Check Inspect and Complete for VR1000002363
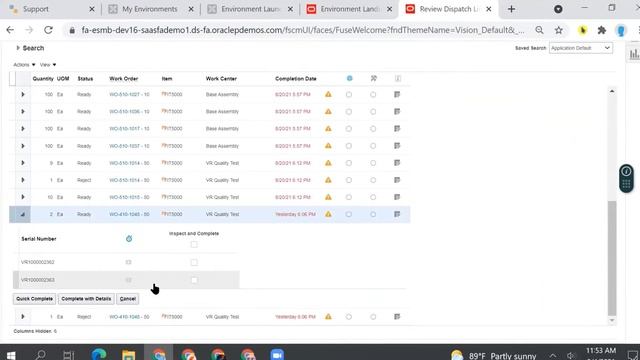 pos(194,280)
